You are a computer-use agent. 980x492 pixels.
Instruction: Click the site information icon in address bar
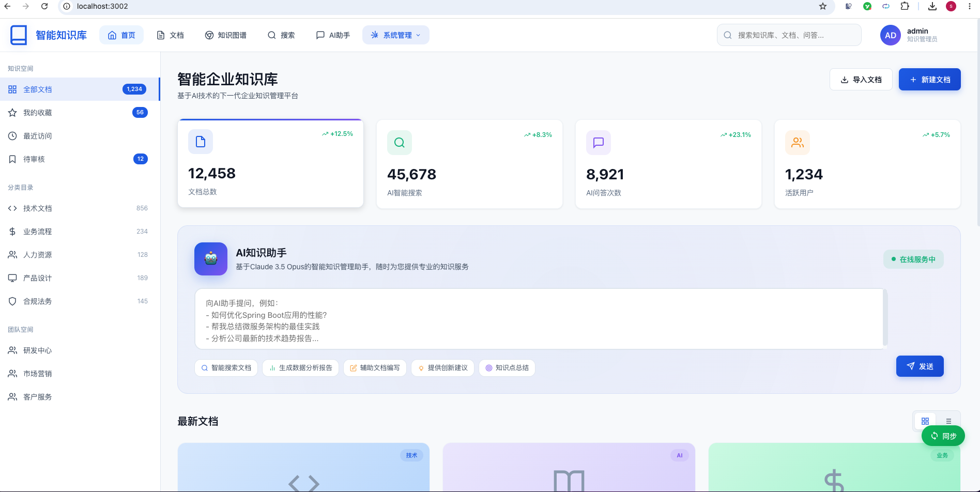(x=67, y=6)
